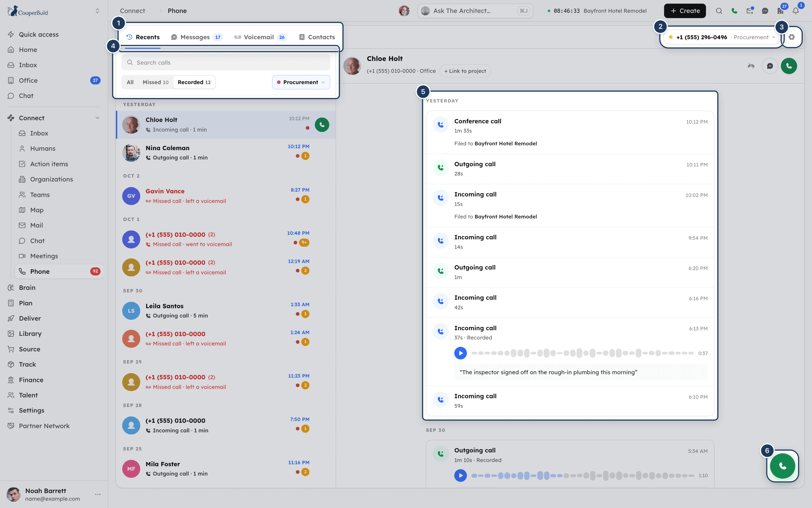
Task: Open message to Chloe Holt icon
Action: (770, 66)
